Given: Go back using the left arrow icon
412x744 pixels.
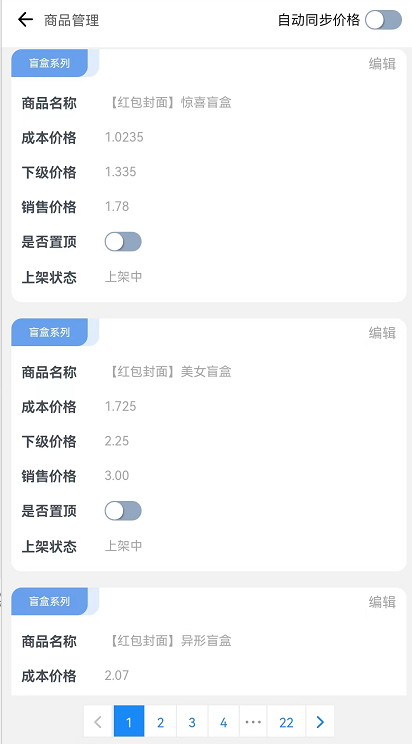Looking at the screenshot, I should click(x=25, y=20).
